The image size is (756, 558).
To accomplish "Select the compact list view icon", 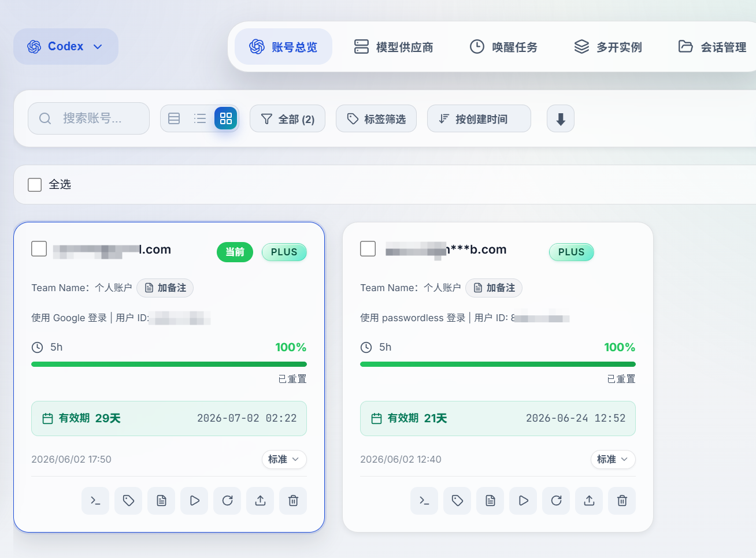I will [200, 118].
